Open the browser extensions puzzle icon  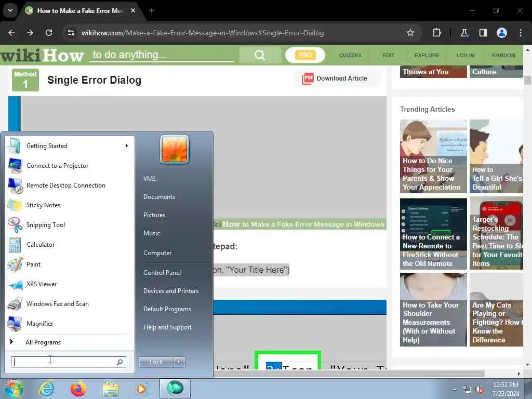436,33
